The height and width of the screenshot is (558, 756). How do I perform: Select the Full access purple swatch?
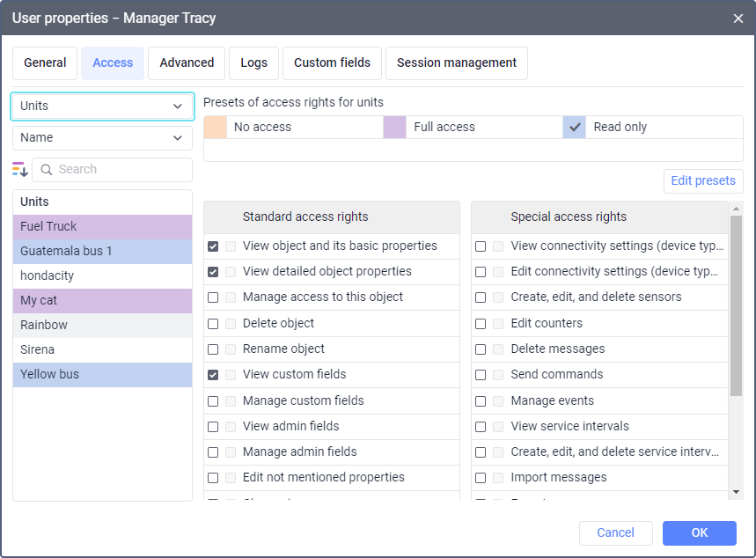coord(394,127)
